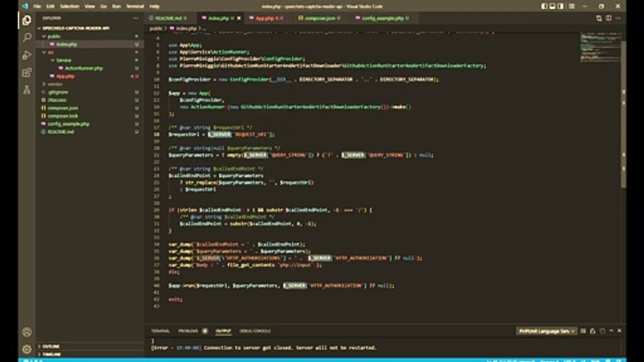This screenshot has width=644, height=362.
Task: Collapse the Service folder
Action: [90, 60]
